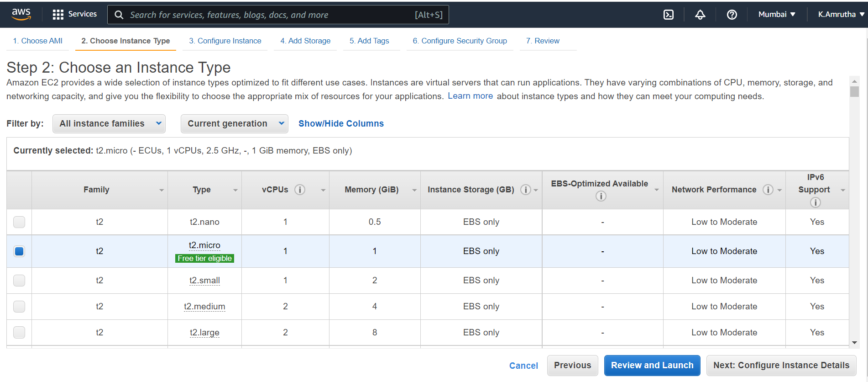Click the t2.large type link

[204, 333]
